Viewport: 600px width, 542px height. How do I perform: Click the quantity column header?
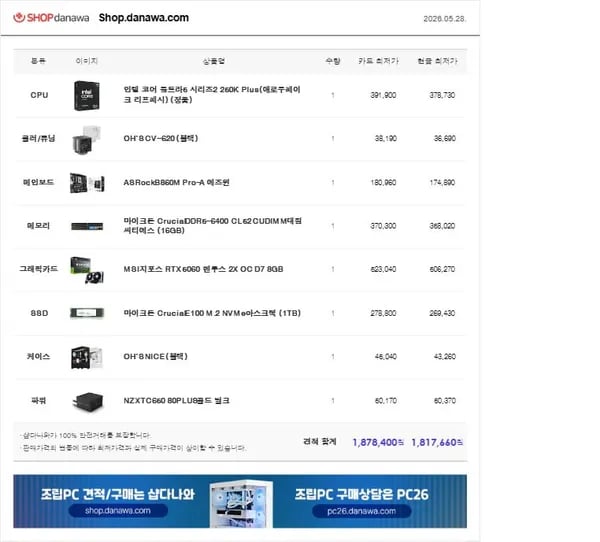(x=333, y=61)
